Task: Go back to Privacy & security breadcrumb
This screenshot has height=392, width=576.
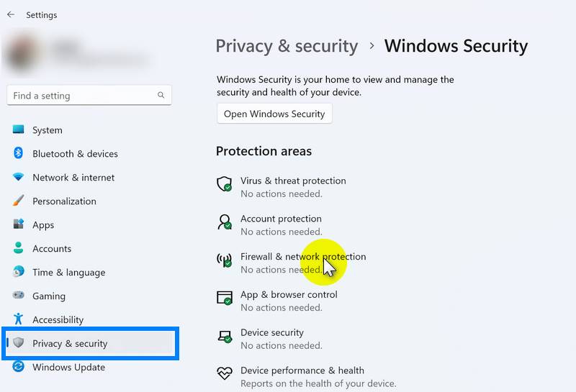Action: pos(287,47)
